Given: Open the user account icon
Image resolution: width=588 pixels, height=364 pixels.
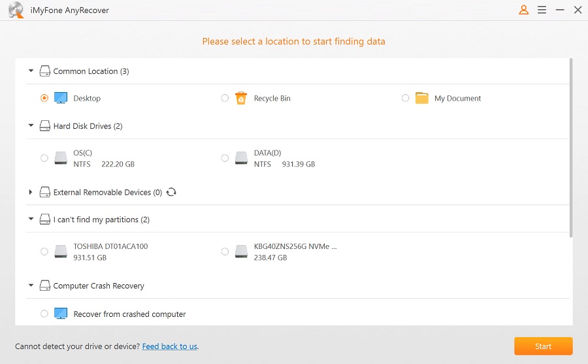Looking at the screenshot, I should (523, 10).
